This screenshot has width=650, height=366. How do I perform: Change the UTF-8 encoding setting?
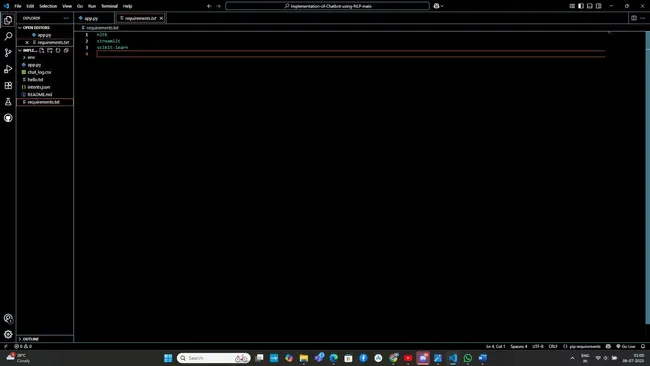click(x=538, y=346)
